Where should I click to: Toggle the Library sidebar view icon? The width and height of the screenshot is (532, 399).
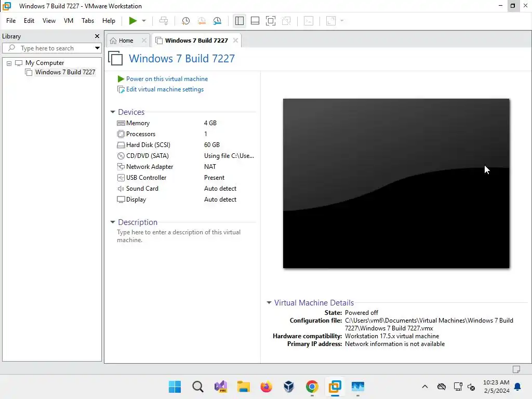[239, 21]
